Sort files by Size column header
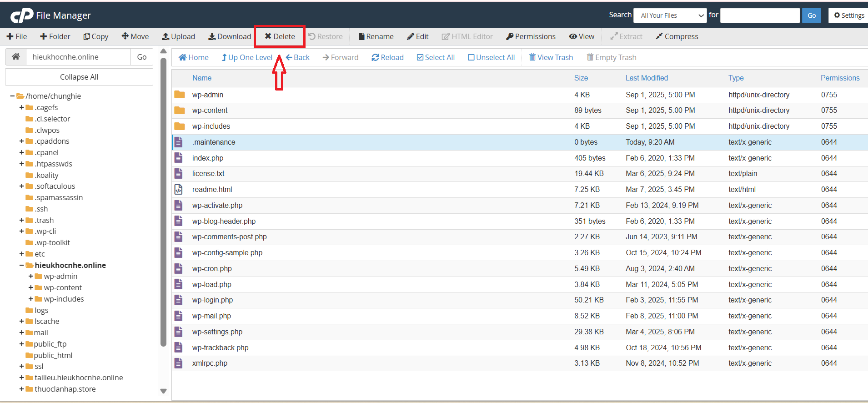 click(581, 78)
